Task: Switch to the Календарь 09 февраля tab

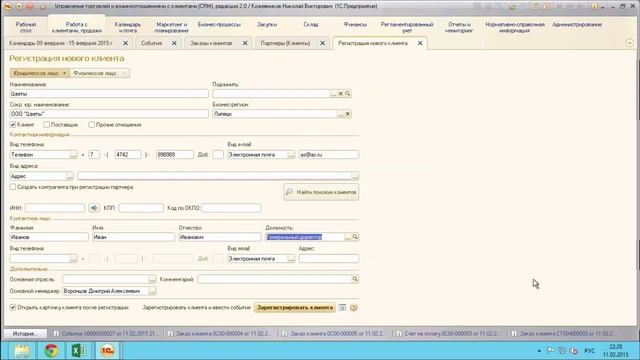Action: click(x=61, y=43)
